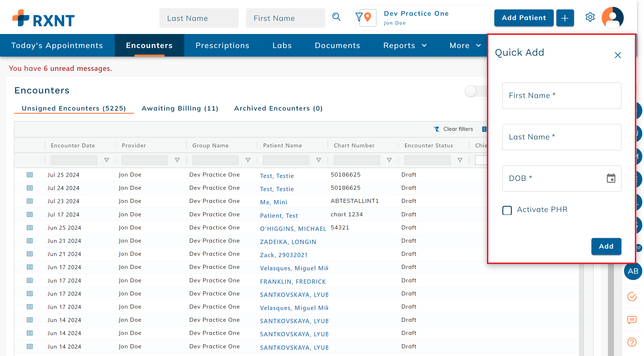
Task: Open patient link O'HIGGINS, MICHAEL
Action: [293, 229]
